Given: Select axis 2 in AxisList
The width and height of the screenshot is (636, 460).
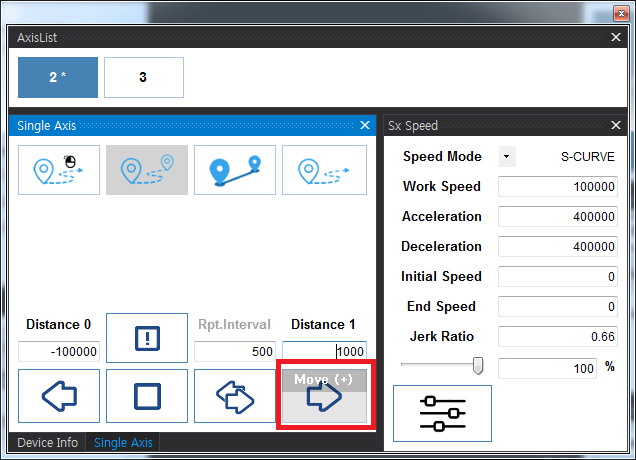Looking at the screenshot, I should click(x=58, y=77).
